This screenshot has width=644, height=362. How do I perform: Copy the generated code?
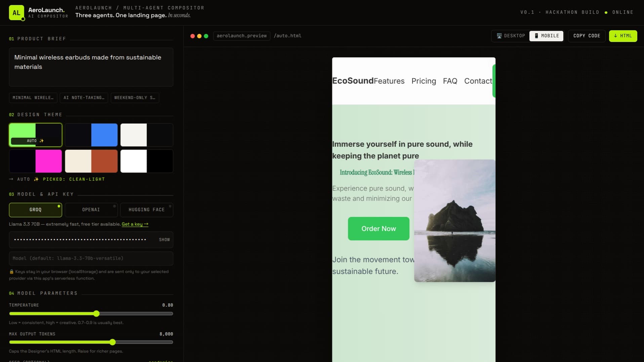(x=587, y=36)
